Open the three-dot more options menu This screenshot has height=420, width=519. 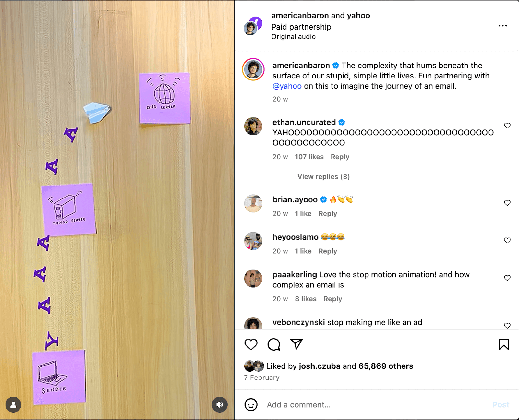pyautogui.click(x=502, y=26)
